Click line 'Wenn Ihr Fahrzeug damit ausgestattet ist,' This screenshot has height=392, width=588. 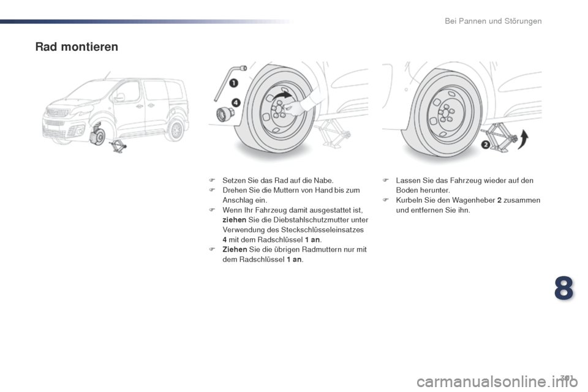(x=293, y=210)
